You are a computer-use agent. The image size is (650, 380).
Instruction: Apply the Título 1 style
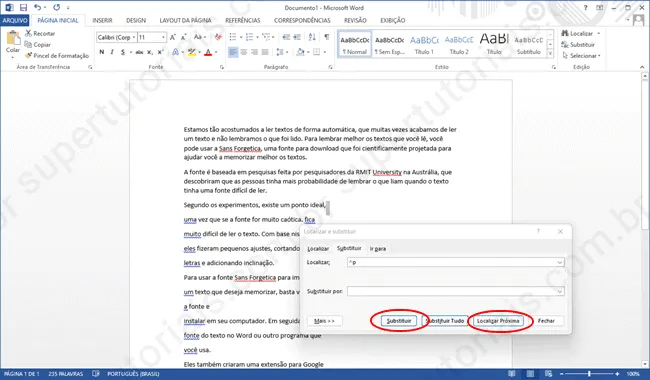click(424, 44)
